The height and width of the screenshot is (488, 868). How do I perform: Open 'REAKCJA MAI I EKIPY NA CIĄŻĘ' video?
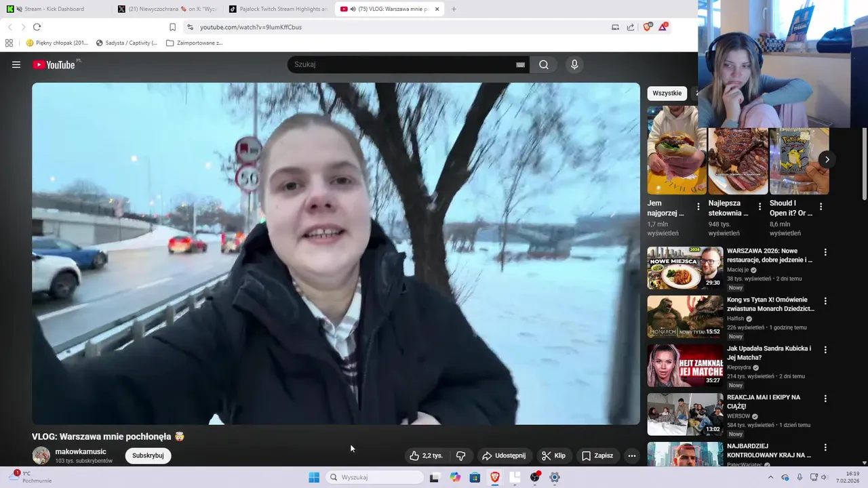tap(764, 401)
